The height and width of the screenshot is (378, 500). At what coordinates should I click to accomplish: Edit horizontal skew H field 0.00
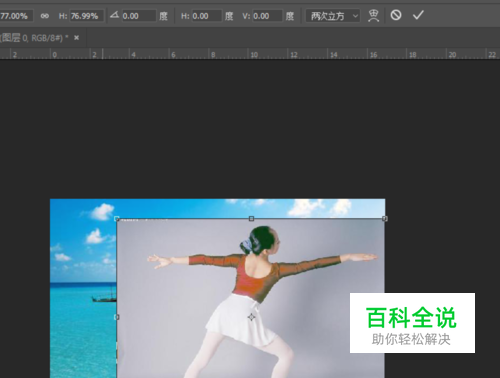(206, 16)
